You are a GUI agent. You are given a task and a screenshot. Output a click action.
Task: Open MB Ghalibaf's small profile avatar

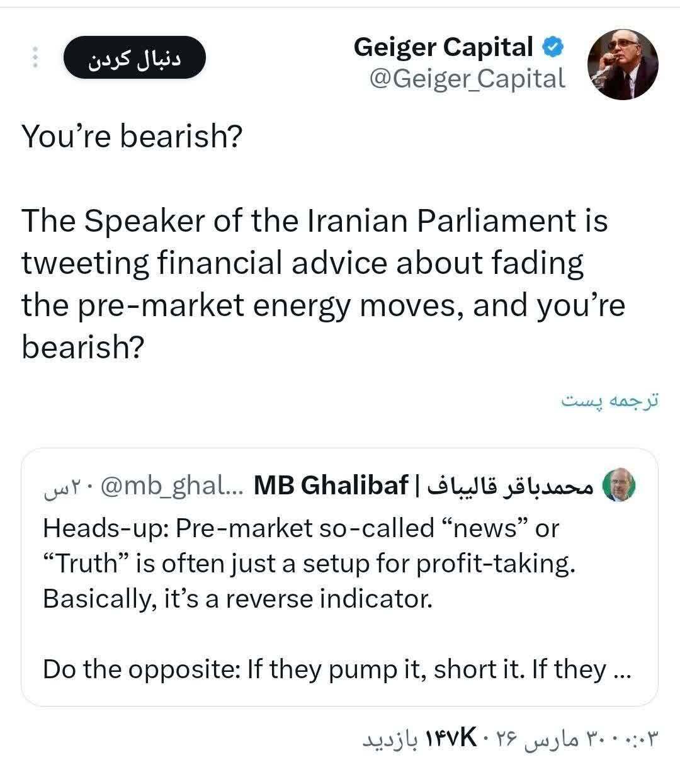[620, 486]
